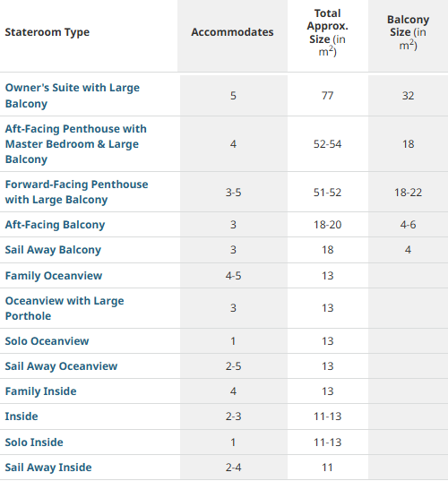Image resolution: width=448 pixels, height=481 pixels.
Task: Click the Total Approx. Size column header
Action: click(327, 32)
